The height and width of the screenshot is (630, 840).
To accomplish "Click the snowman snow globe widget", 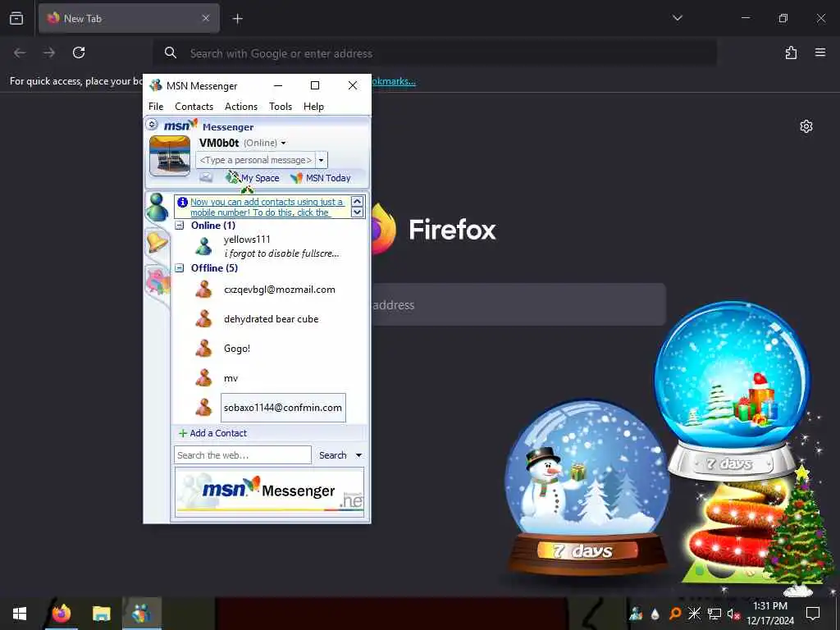I will 587,486.
